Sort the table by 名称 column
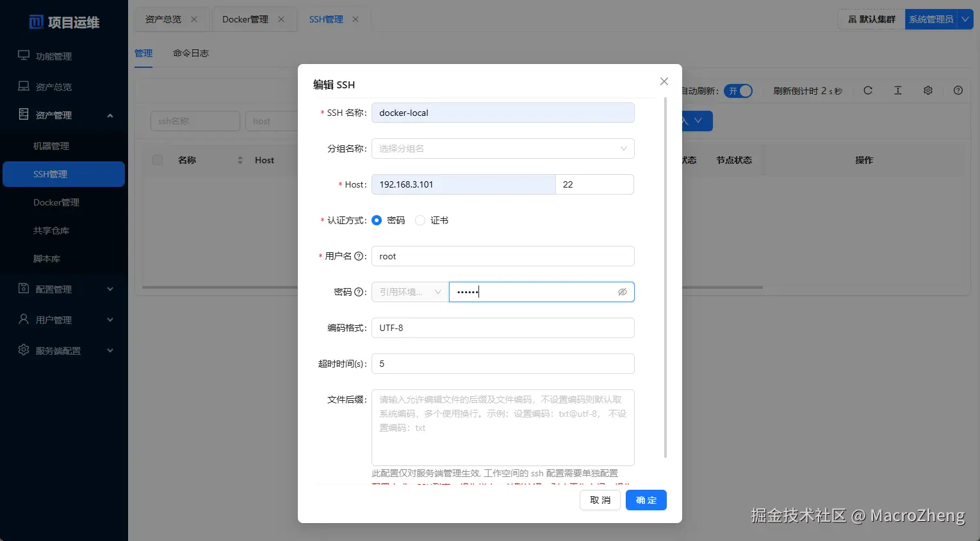This screenshot has height=541, width=980. click(x=240, y=160)
